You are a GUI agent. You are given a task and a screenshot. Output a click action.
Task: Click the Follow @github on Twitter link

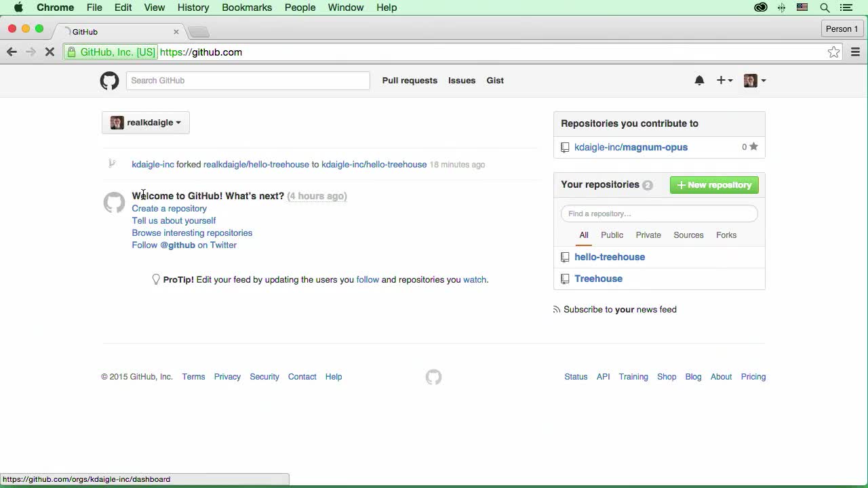pyautogui.click(x=184, y=245)
